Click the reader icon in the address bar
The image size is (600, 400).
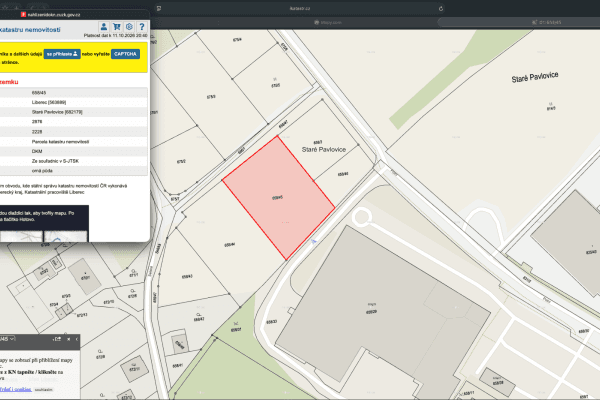pyautogui.click(x=159, y=8)
